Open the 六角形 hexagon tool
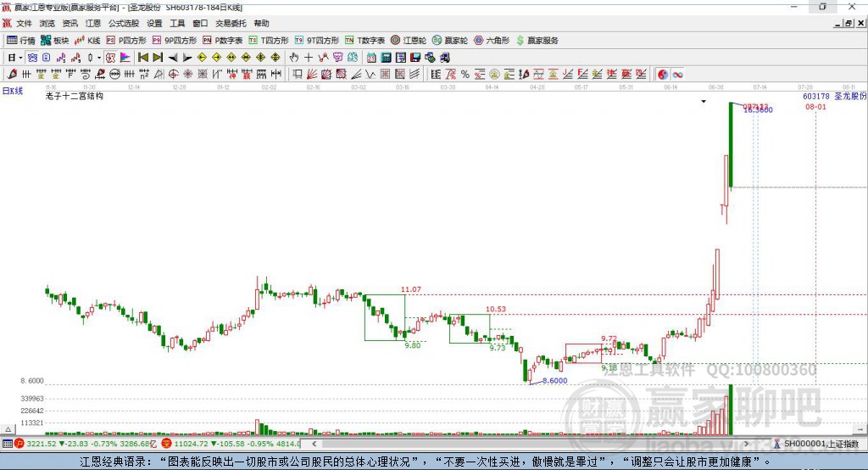This screenshot has height=470, width=868. 492,41
